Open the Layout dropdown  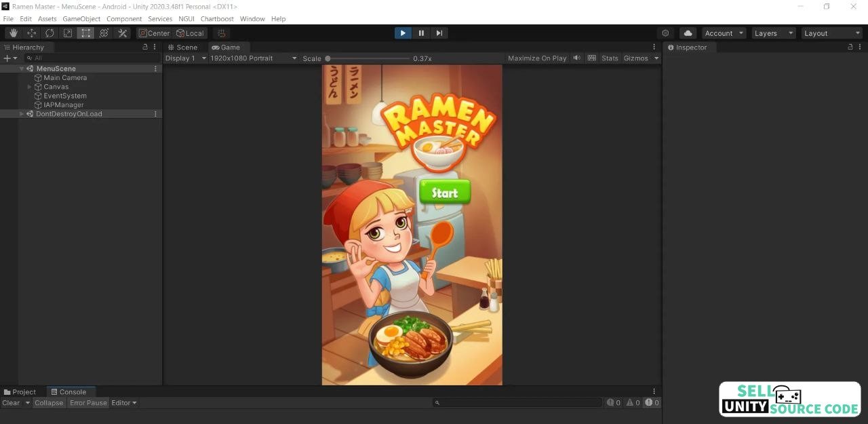point(831,33)
